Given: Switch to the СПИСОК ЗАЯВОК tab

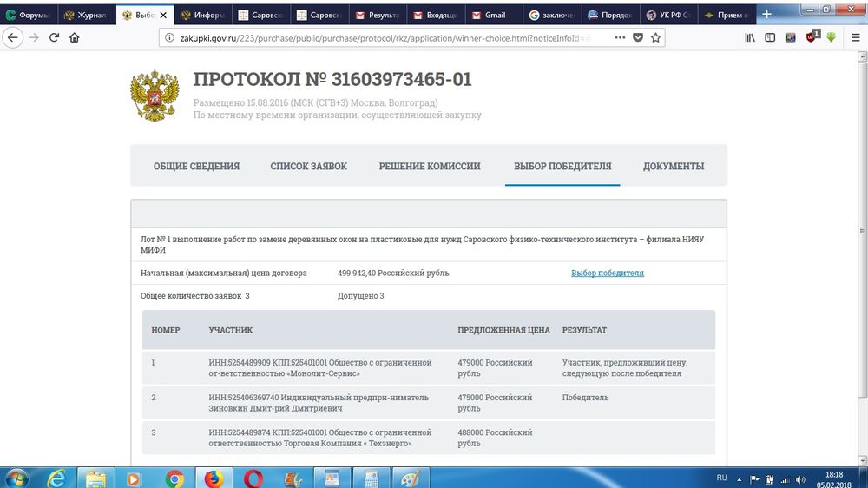Looking at the screenshot, I should pos(308,167).
